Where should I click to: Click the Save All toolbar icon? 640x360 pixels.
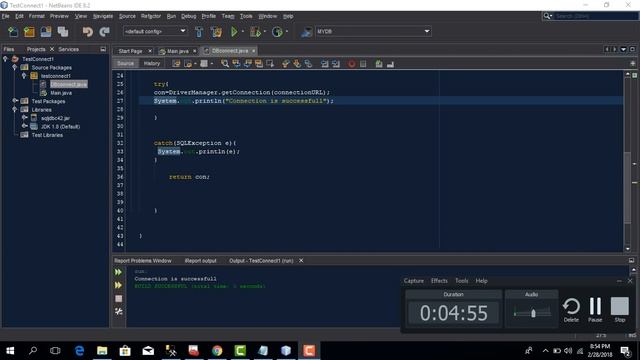pyautogui.click(x=63, y=32)
